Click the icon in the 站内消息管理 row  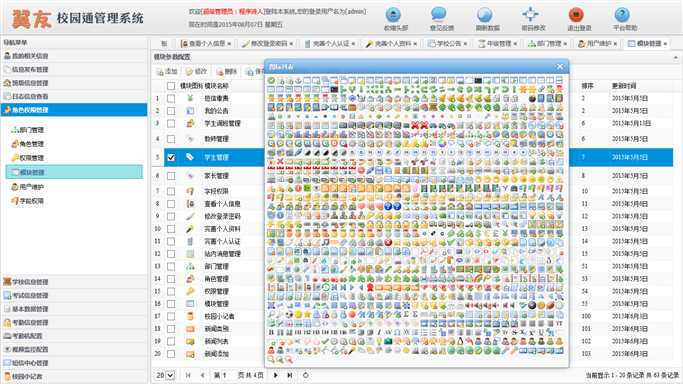[190, 253]
